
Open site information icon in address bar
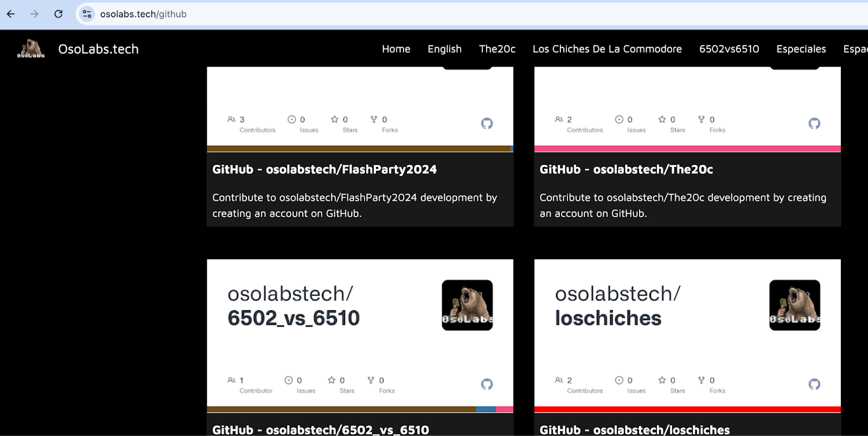(87, 14)
